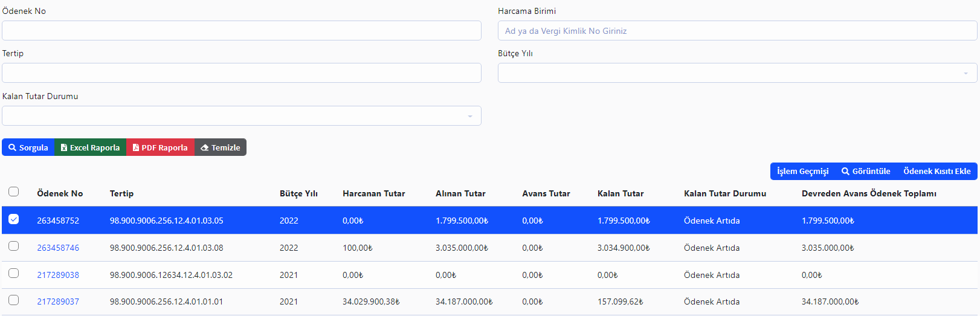
Task: Check the row for 263458746
Action: tap(14, 247)
